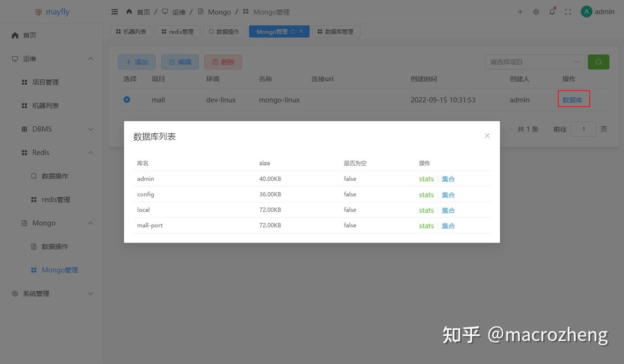Collapse the sidebar using the hamburger icon

point(114,11)
